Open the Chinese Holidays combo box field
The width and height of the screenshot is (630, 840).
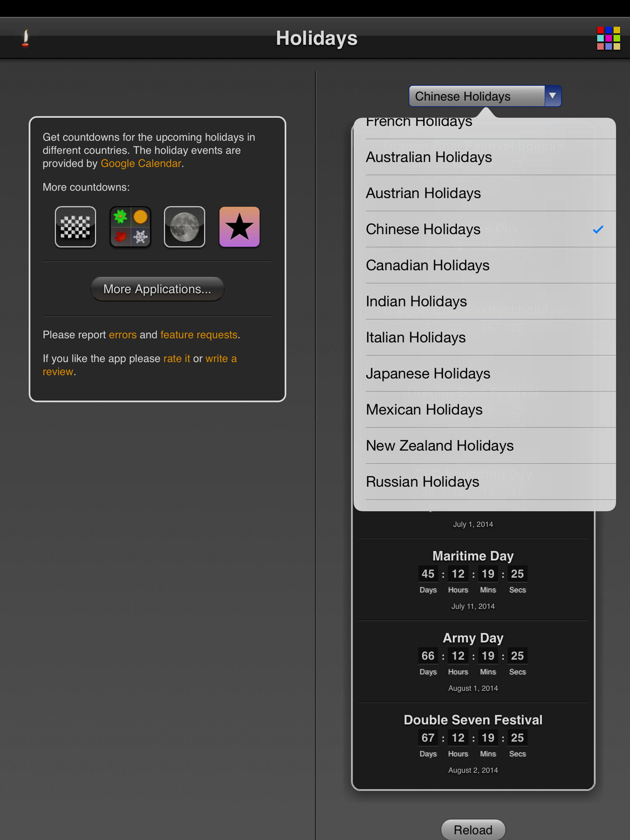point(485,96)
